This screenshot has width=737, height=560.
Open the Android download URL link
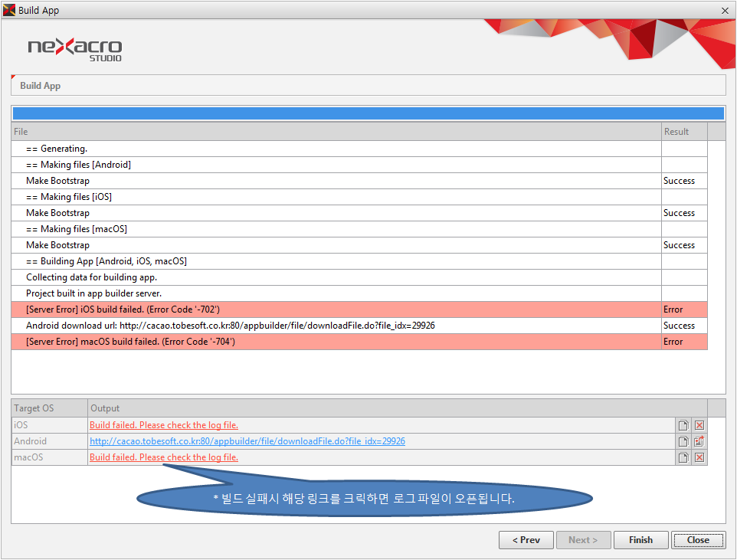(x=247, y=441)
